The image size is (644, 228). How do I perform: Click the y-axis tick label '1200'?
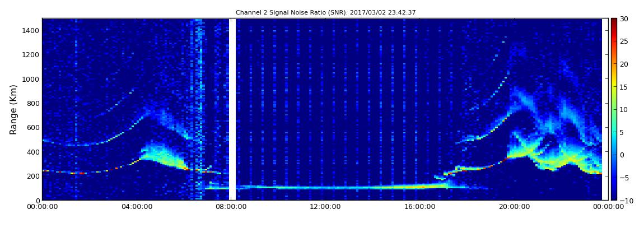pos(31,55)
